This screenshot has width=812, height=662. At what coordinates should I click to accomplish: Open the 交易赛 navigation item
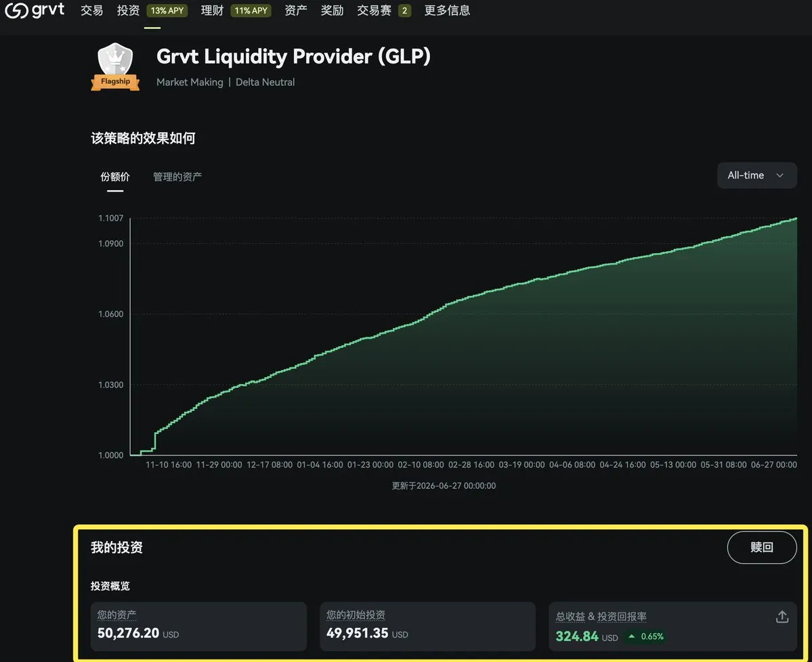[374, 10]
